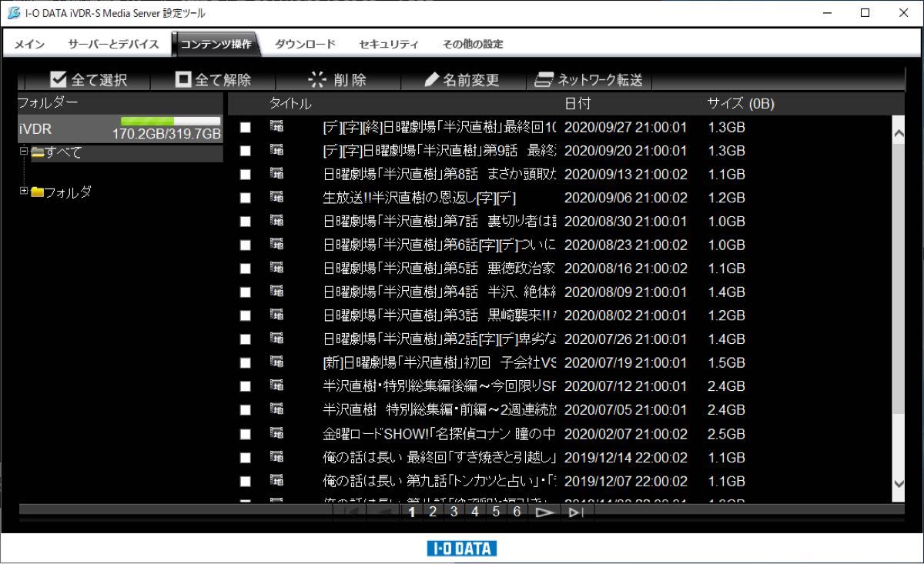Click video icon of 特別総集編・前編 row
Image resolution: width=924 pixels, height=564 pixels.
coord(276,410)
